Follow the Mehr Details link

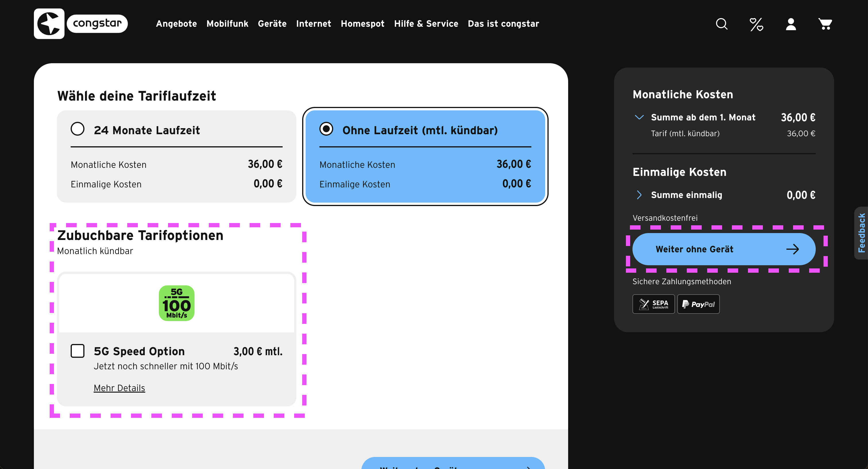pos(119,388)
